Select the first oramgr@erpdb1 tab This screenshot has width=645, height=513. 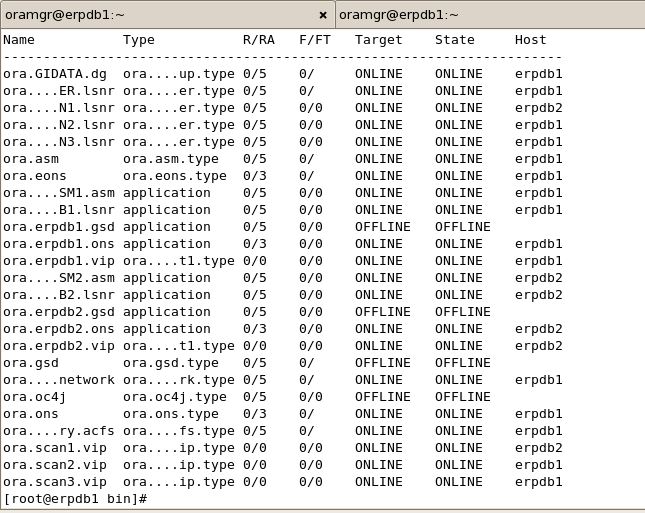click(167, 15)
